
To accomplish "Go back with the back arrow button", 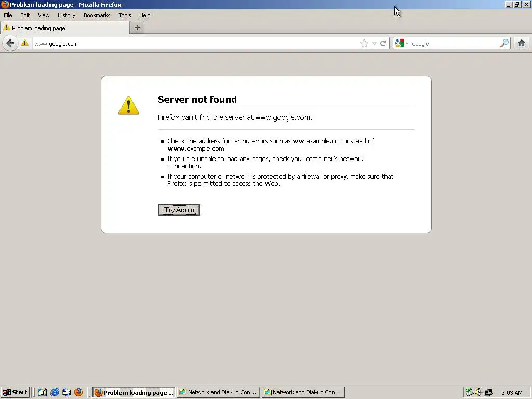I will pyautogui.click(x=10, y=44).
